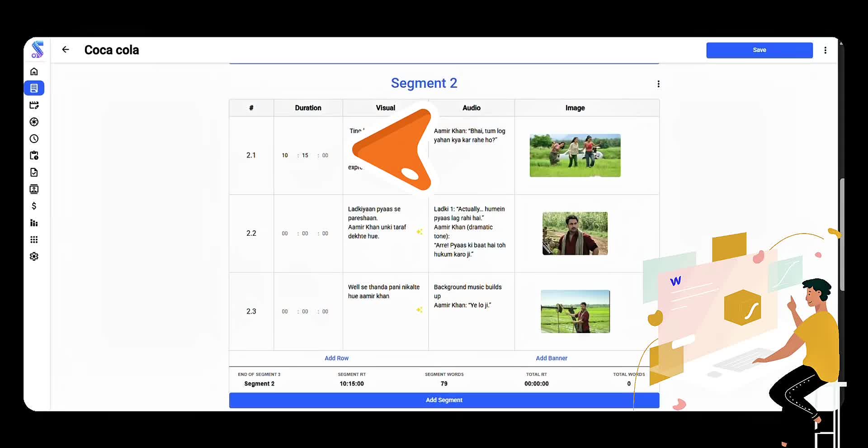Click the Add Segment button
Image resolution: width=868 pixels, height=448 pixels.
[444, 400]
